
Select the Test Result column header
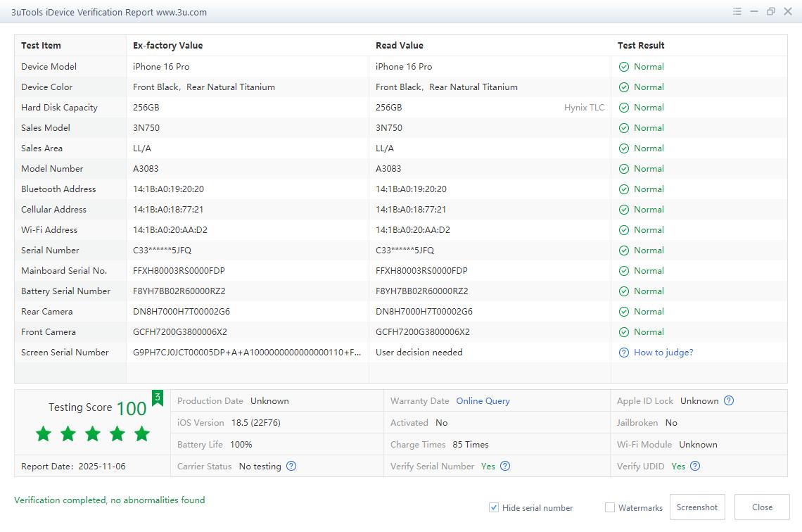[x=640, y=46]
